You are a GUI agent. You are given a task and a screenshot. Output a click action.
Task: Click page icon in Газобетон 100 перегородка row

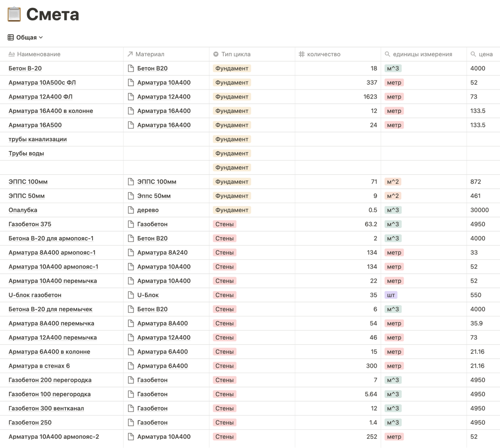pyautogui.click(x=131, y=394)
